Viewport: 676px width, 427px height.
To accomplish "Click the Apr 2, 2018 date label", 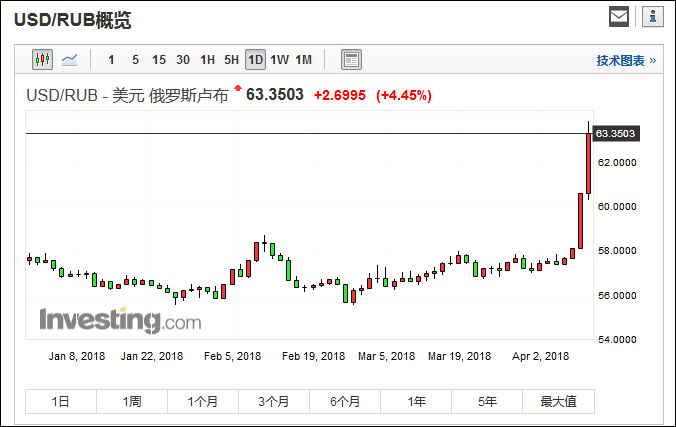I will [x=540, y=356].
